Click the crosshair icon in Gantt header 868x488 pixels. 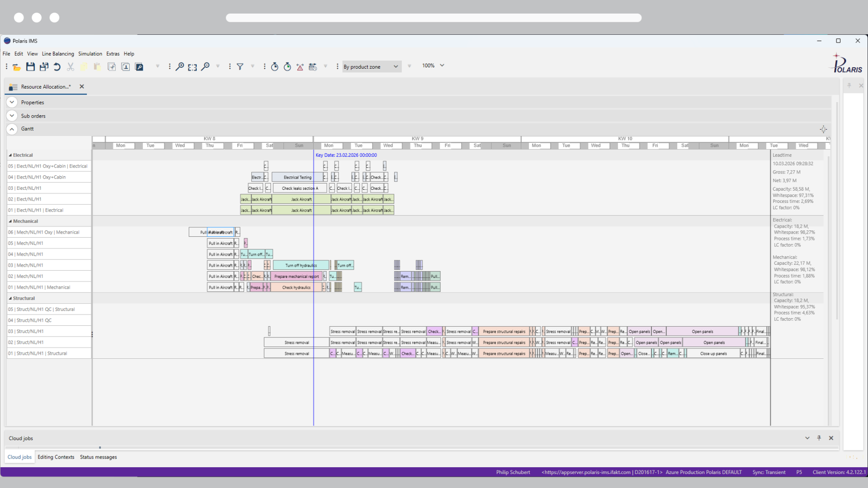tap(823, 129)
